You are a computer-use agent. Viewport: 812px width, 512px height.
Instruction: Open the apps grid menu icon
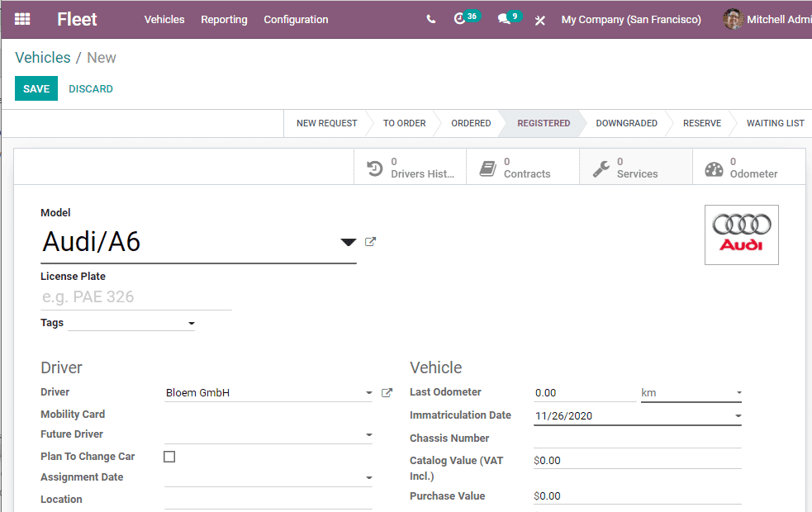[x=22, y=19]
